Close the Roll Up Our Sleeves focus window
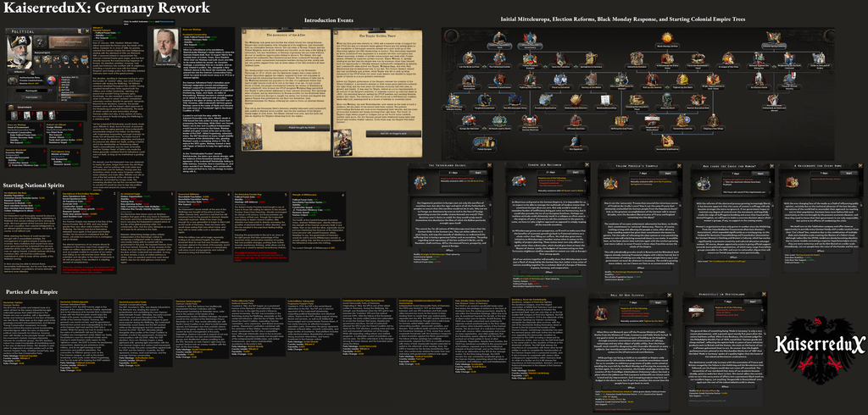The image size is (868, 415). click(x=670, y=295)
